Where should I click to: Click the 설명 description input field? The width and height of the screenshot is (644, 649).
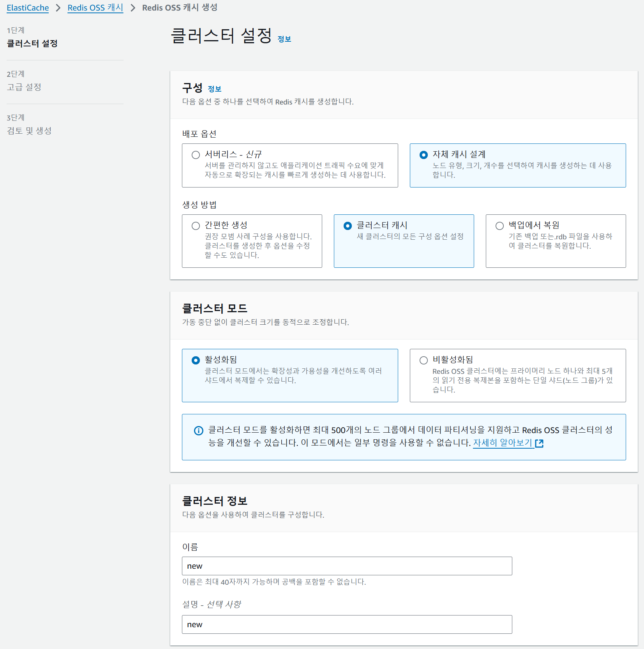click(347, 624)
